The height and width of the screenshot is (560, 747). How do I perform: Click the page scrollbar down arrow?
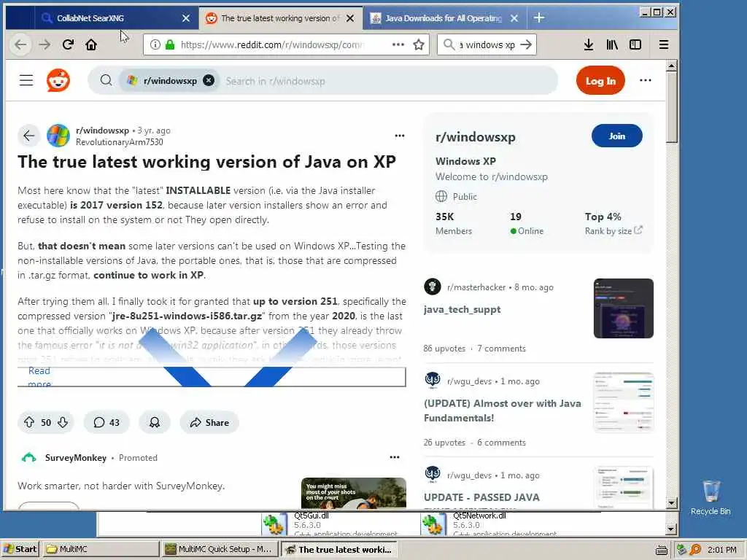coord(672,503)
